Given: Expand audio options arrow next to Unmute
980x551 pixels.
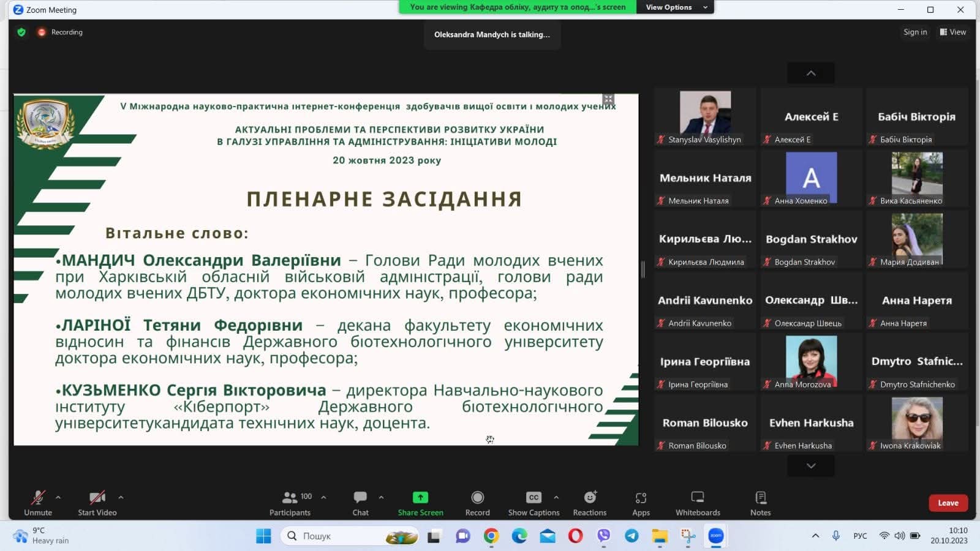Looking at the screenshot, I should (58, 497).
